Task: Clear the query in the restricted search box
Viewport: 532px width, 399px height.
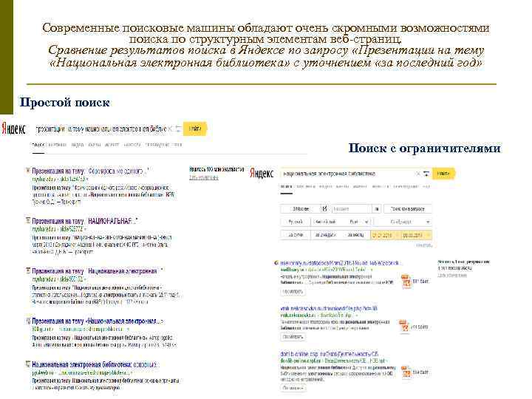Action: click(418, 174)
